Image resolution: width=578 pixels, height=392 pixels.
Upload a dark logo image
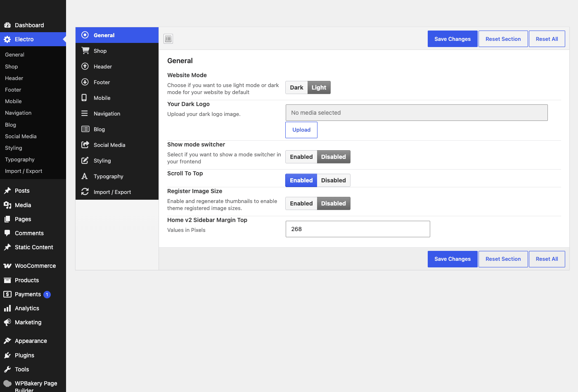[x=301, y=130]
